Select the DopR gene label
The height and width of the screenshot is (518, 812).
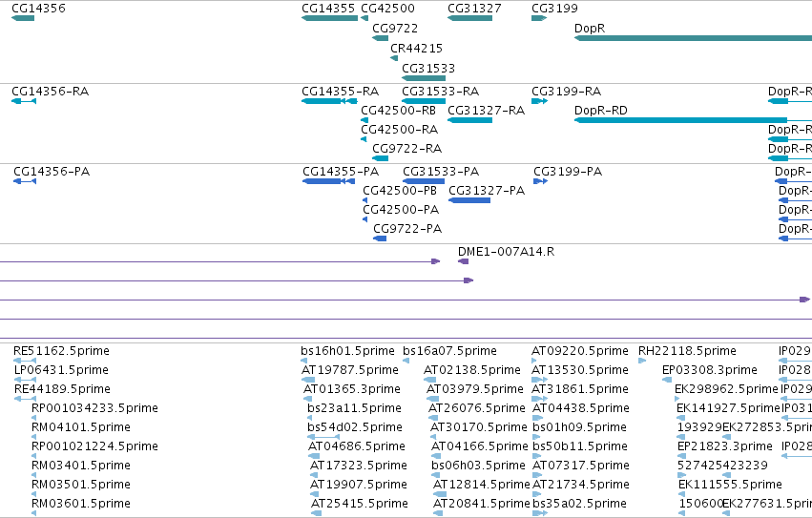point(590,29)
